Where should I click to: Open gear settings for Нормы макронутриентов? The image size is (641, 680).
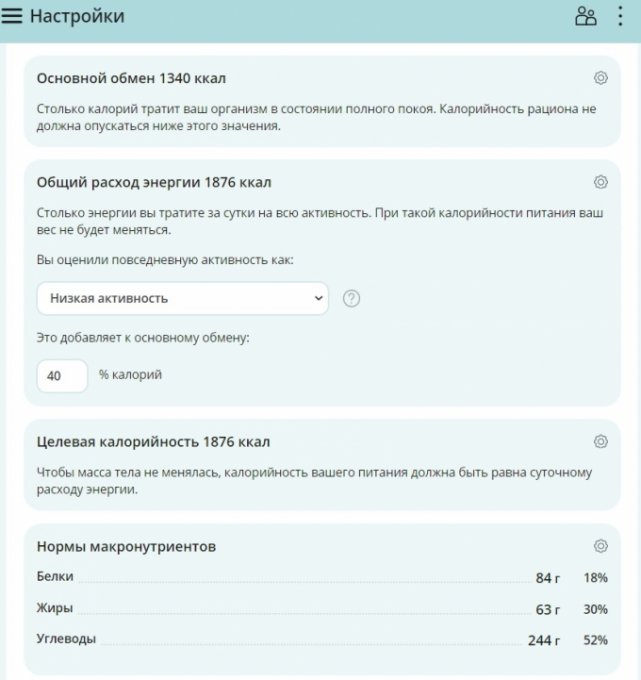(x=600, y=546)
